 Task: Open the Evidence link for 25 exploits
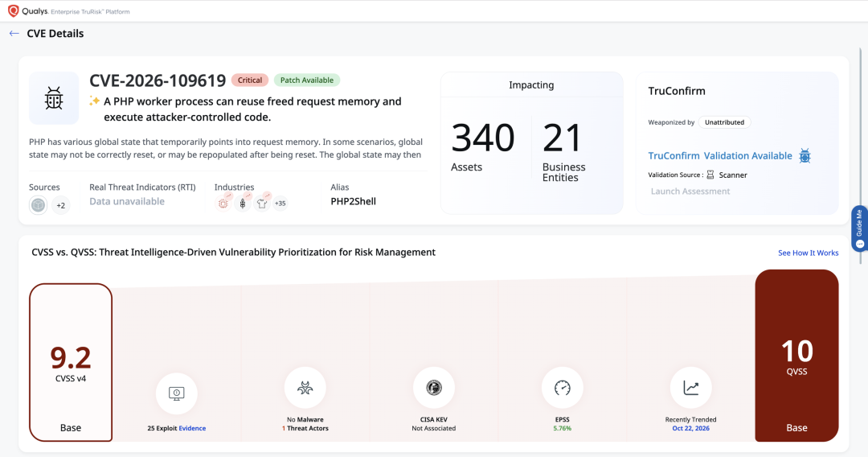pyautogui.click(x=192, y=428)
